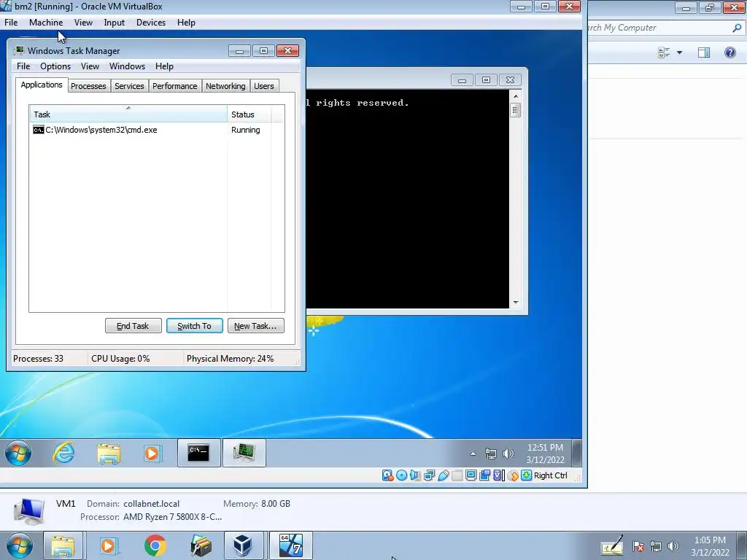Open Task Manager Options menu
747x560 pixels.
(x=55, y=66)
